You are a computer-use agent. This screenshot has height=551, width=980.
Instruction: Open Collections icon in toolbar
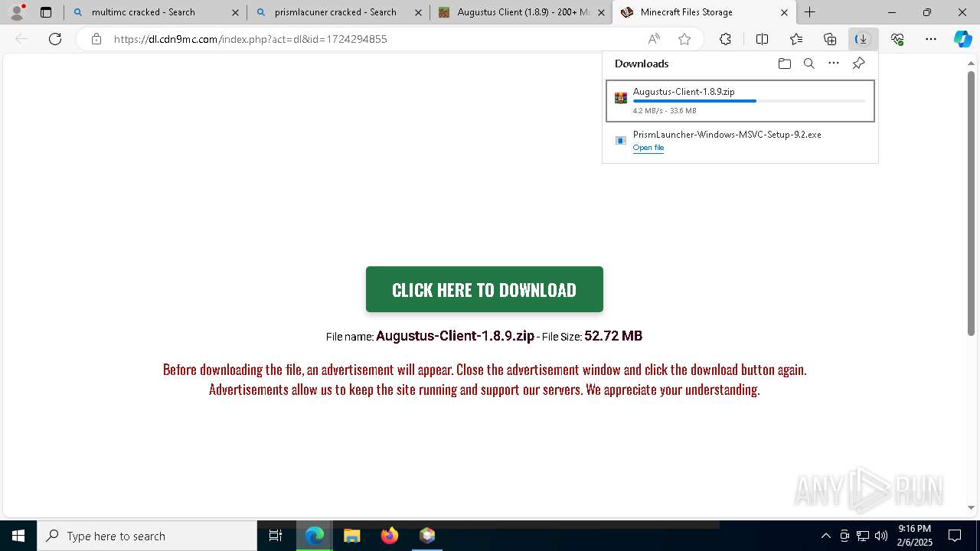click(830, 39)
